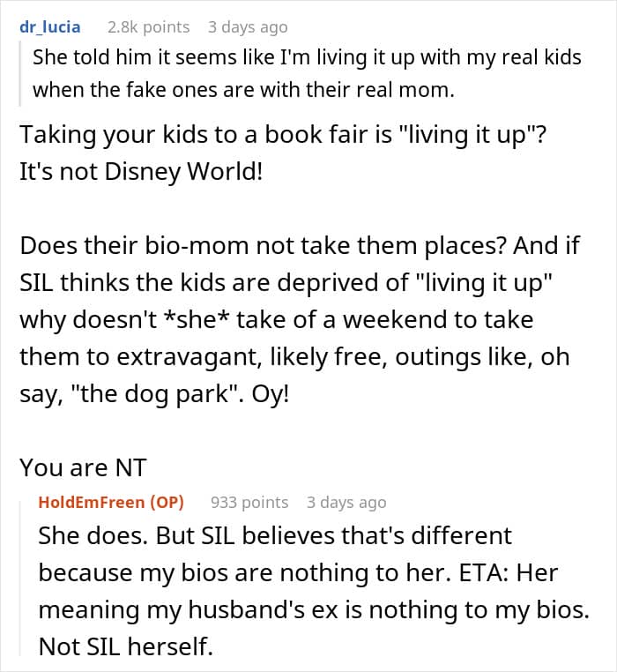Click the final line "Not SIL herself."
This screenshot has width=617, height=672.
[126, 646]
